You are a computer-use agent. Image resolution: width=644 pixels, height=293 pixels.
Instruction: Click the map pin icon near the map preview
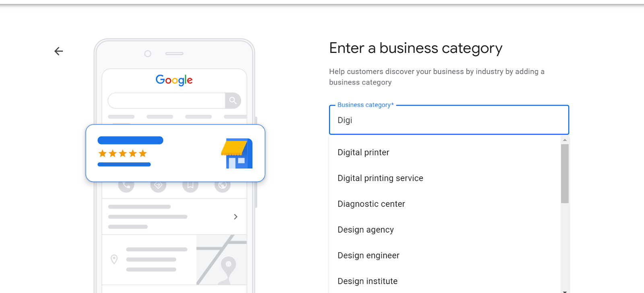pyautogui.click(x=114, y=260)
